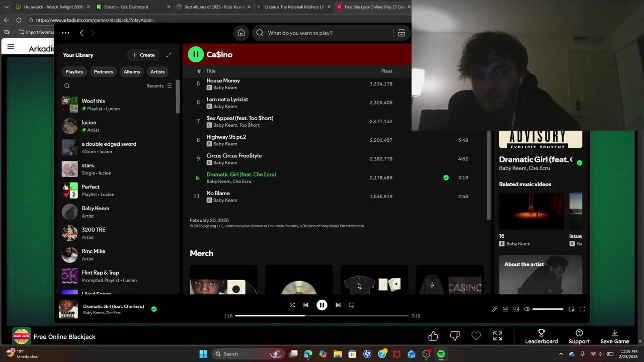Toggle saved checkmark on Dramatic Girl track row
Image resolution: width=644 pixels, height=362 pixels.
click(446, 177)
